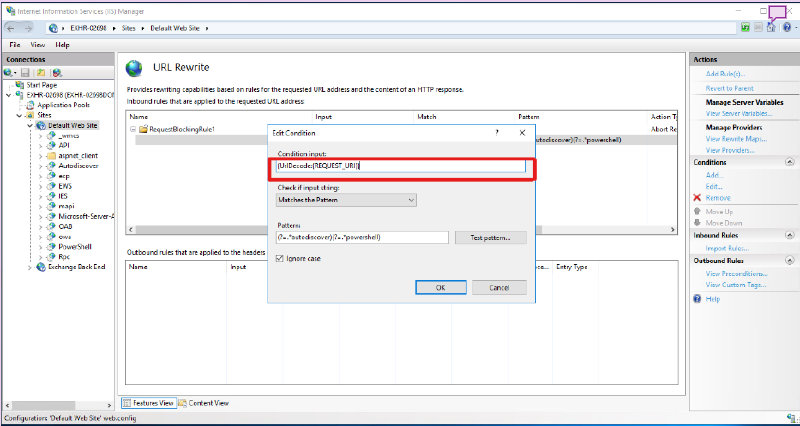Image resolution: width=800 pixels, height=426 pixels.
Task: Click the OK button
Action: (x=440, y=287)
